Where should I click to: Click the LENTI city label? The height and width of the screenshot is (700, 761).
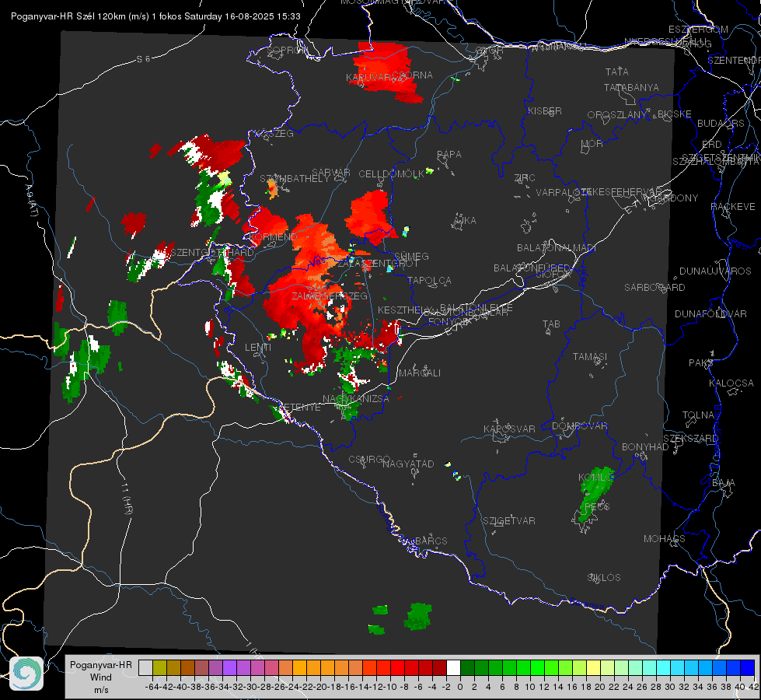pyautogui.click(x=258, y=348)
